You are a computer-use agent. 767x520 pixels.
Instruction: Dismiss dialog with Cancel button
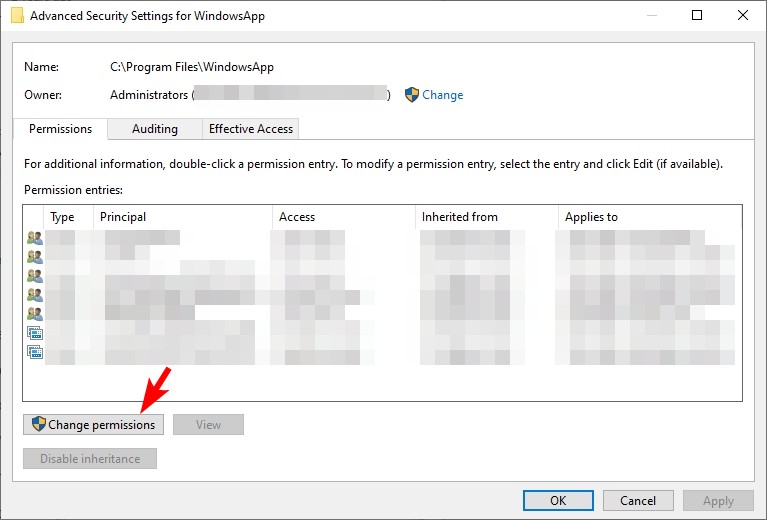pyautogui.click(x=638, y=500)
